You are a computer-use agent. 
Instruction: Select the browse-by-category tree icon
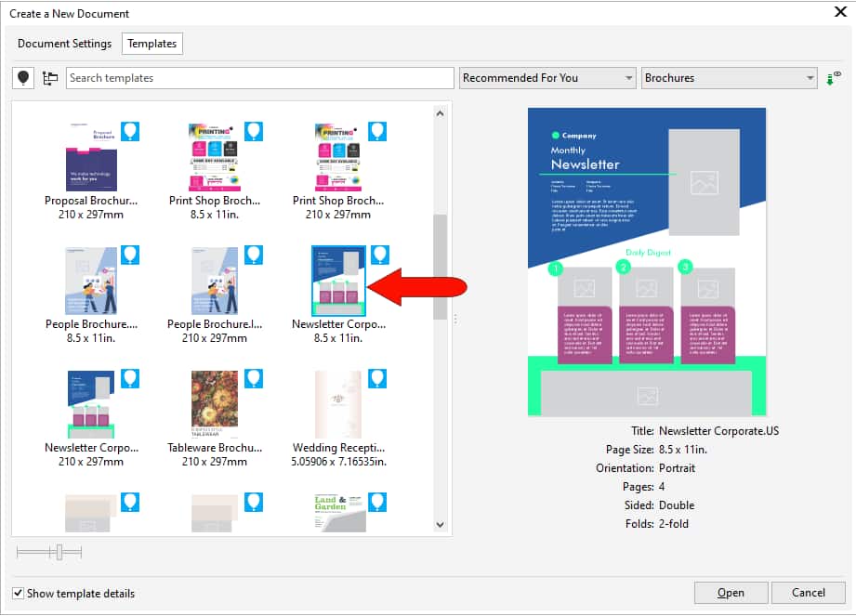tap(50, 77)
